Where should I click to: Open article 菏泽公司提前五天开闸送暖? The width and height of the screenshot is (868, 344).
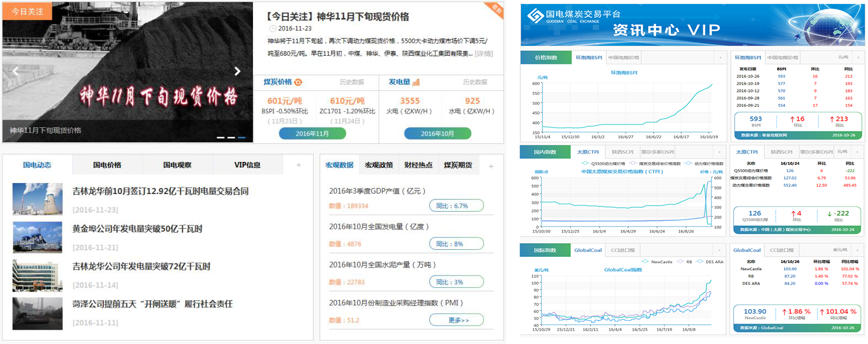[x=153, y=304]
